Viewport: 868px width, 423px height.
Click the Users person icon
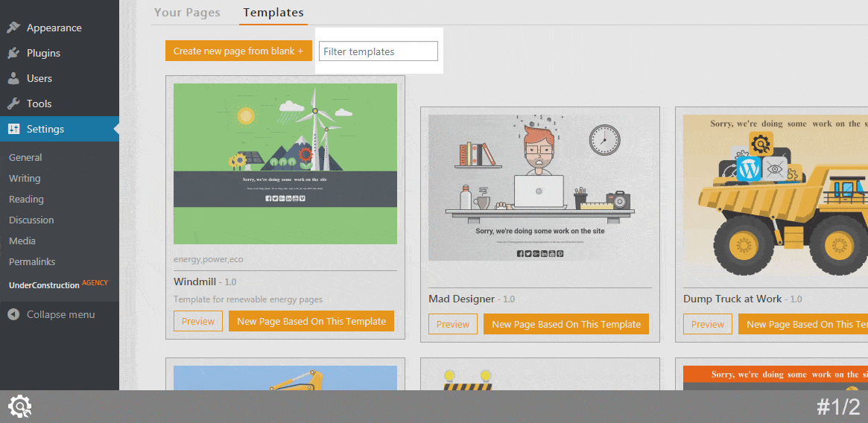(13, 78)
